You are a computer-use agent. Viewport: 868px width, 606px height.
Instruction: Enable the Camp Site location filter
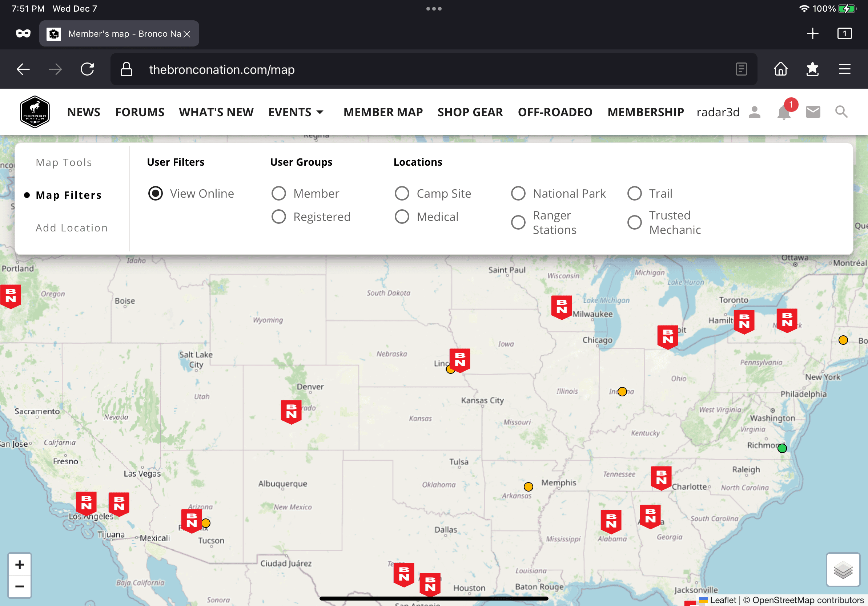tap(402, 193)
